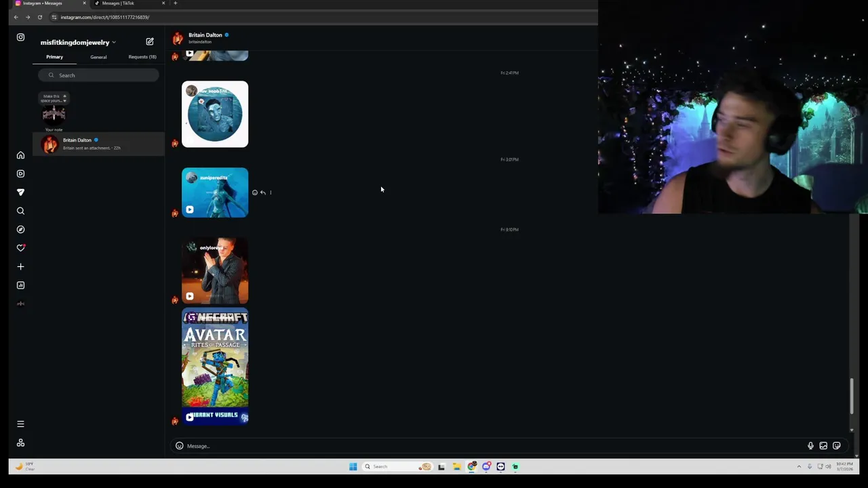Expand misfitkingdomjewelry account switcher
This screenshot has height=488, width=868.
pyautogui.click(x=78, y=42)
